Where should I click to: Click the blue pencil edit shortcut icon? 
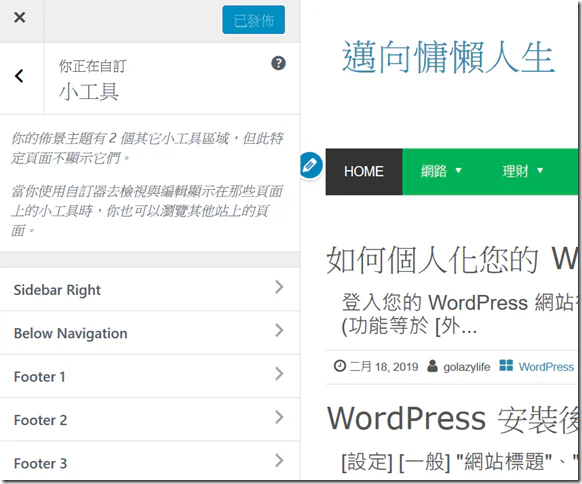pos(311,165)
